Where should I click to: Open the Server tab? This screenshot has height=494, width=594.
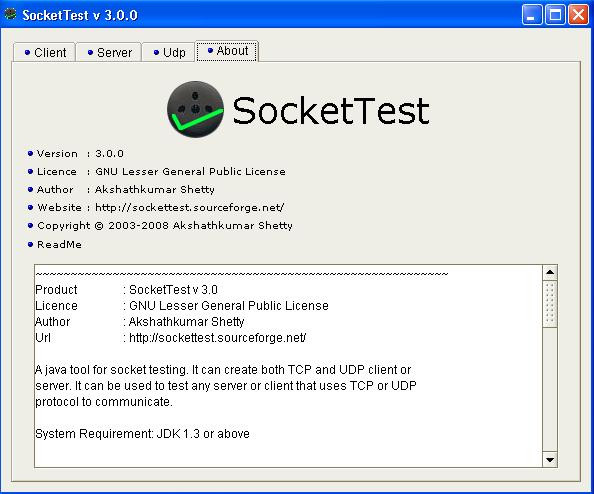coord(109,52)
